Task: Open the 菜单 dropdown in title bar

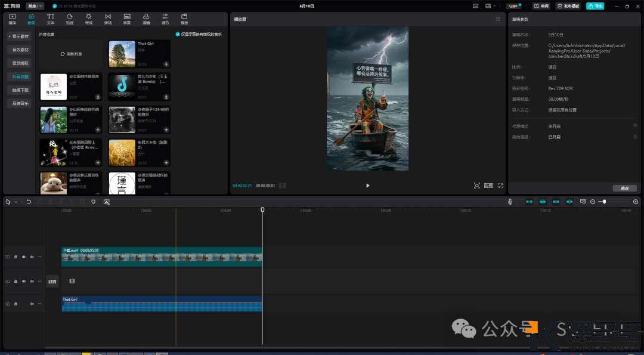Action: 35,6
